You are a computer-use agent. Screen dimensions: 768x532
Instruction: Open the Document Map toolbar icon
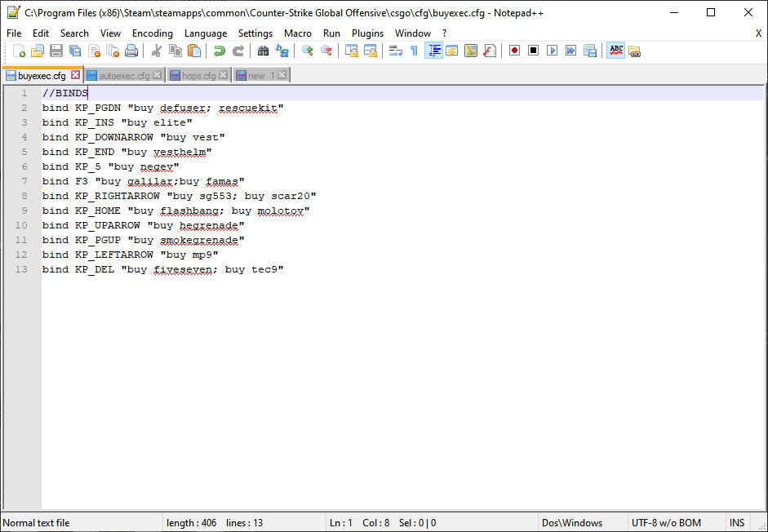(471, 51)
